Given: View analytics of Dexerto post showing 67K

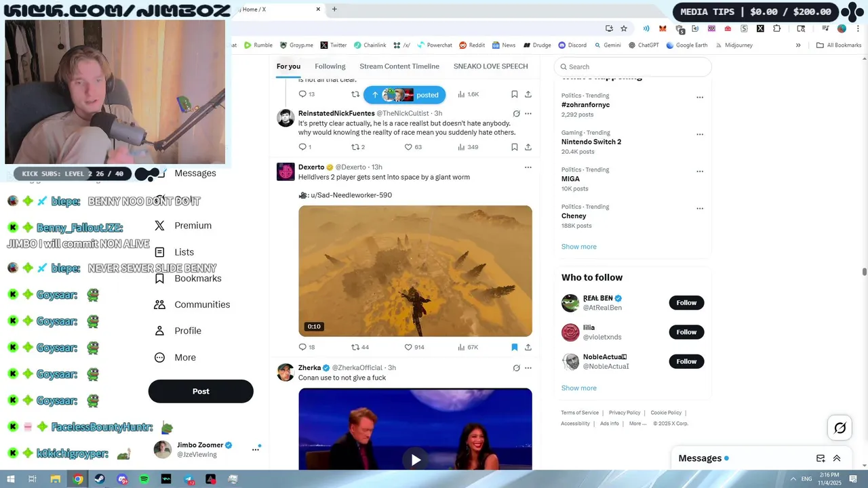Looking at the screenshot, I should point(468,347).
